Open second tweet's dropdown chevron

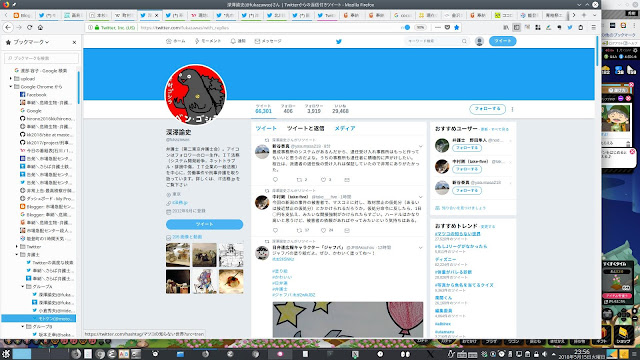coord(420,197)
